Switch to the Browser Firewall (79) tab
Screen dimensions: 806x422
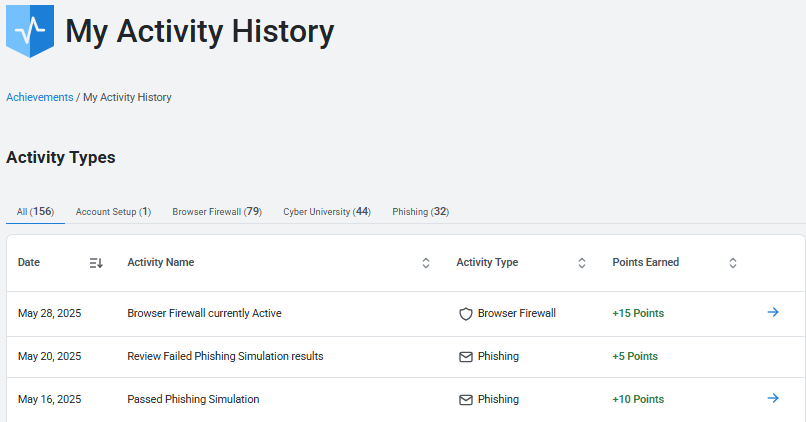coord(217,212)
